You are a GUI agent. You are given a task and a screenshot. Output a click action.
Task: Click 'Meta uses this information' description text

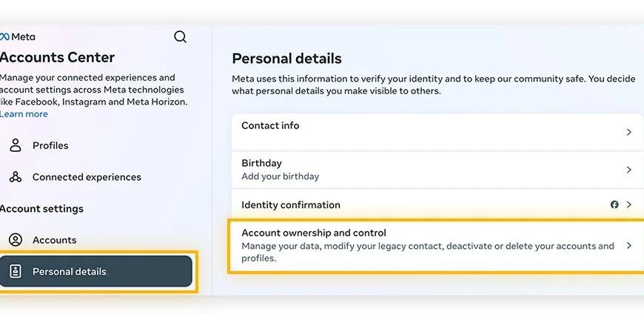point(433,84)
